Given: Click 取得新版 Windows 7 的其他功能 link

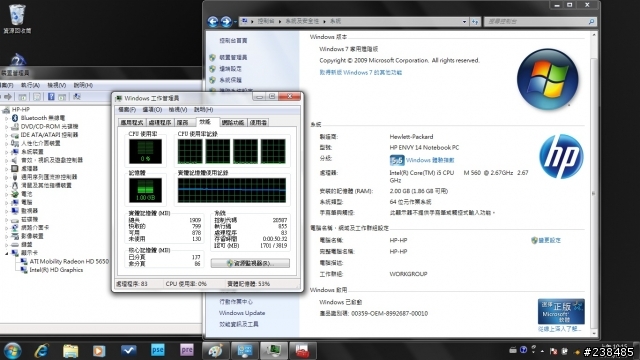Looking at the screenshot, I should pos(360,73).
